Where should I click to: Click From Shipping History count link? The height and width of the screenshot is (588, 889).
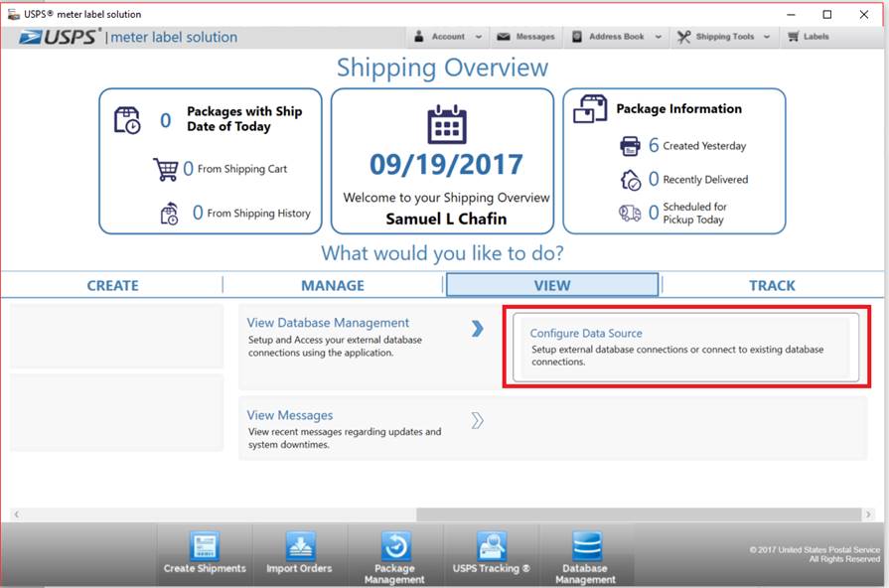point(198,213)
